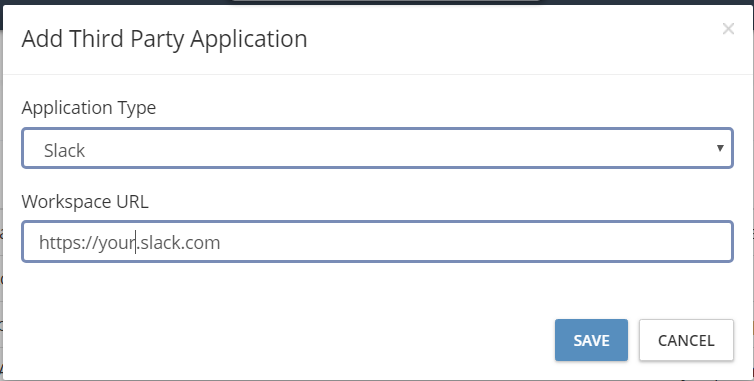Save the third party application
754x381 pixels.
coord(591,340)
